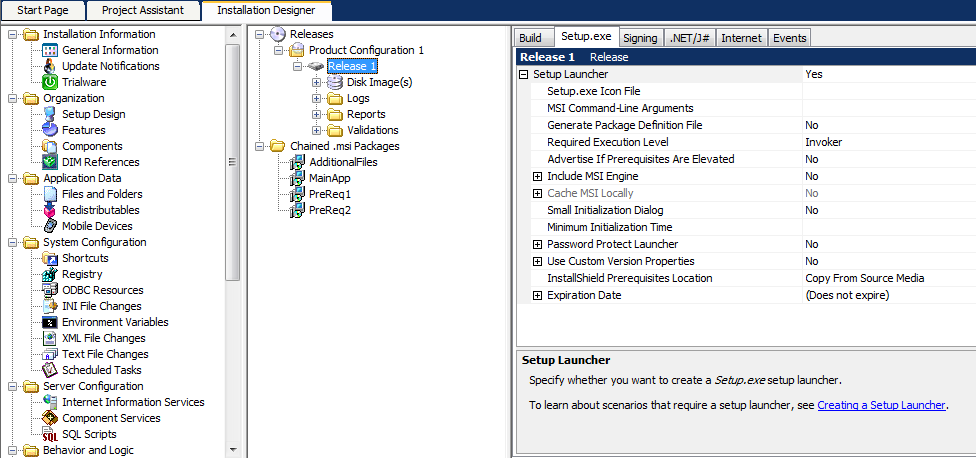
Task: Collapse the Setup Launcher property group
Action: pos(523,74)
